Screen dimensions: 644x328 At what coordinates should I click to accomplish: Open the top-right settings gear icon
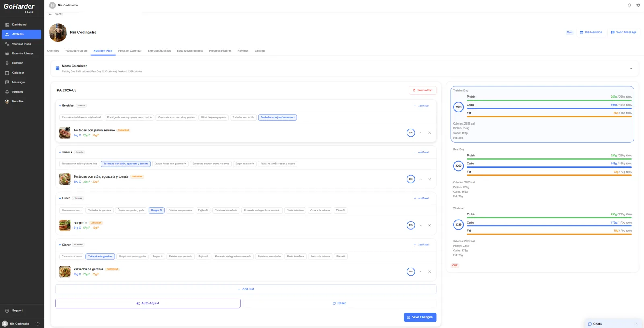pyautogui.click(x=638, y=5)
